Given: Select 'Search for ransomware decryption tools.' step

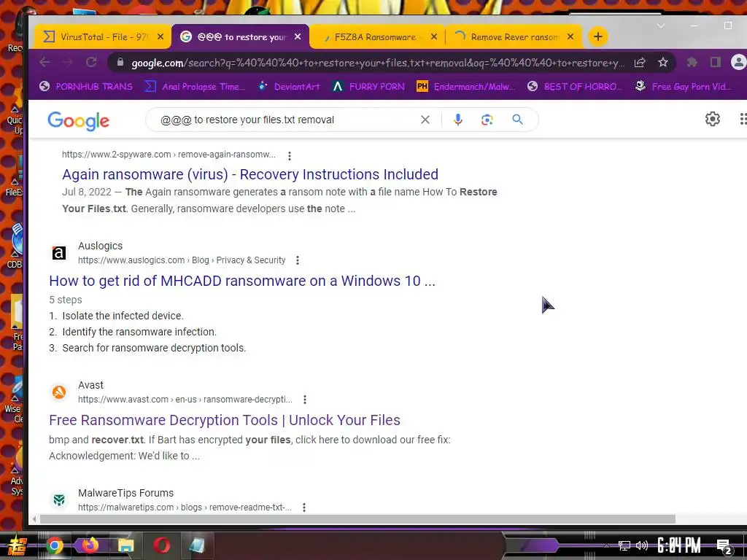Looking at the screenshot, I should click(154, 348).
